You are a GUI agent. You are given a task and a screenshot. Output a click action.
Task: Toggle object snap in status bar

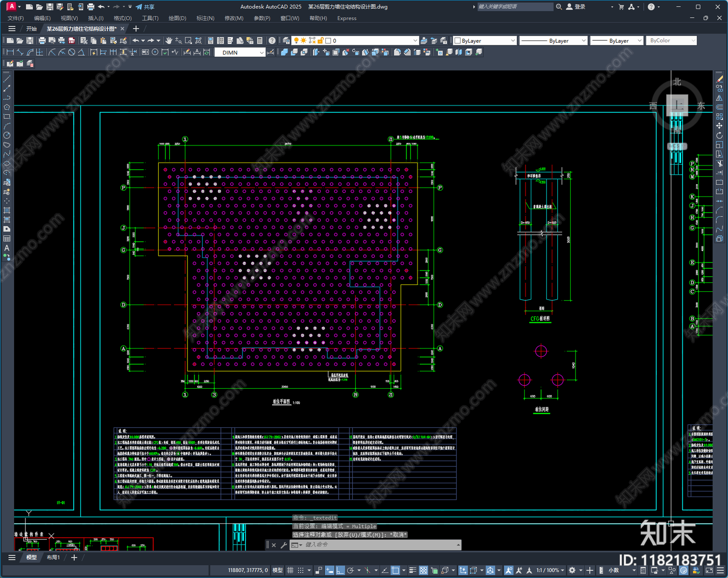tap(395, 570)
